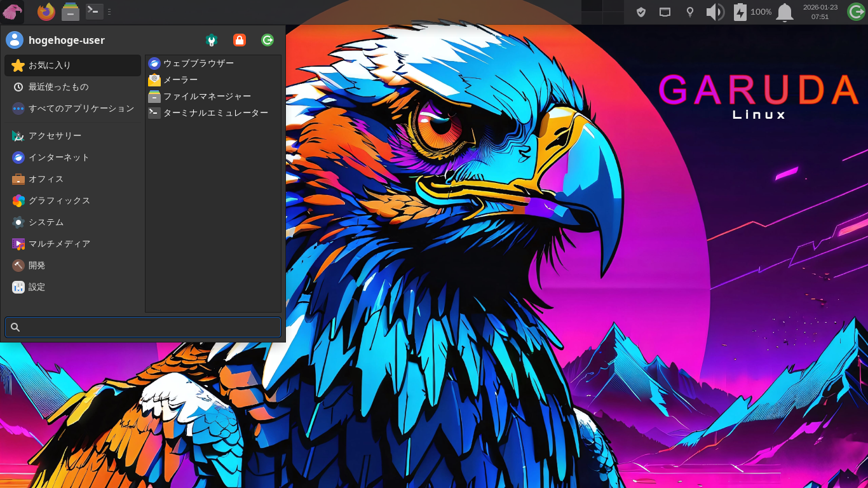The height and width of the screenshot is (488, 868).
Task: Click the battery power indicator icon
Action: [740, 12]
